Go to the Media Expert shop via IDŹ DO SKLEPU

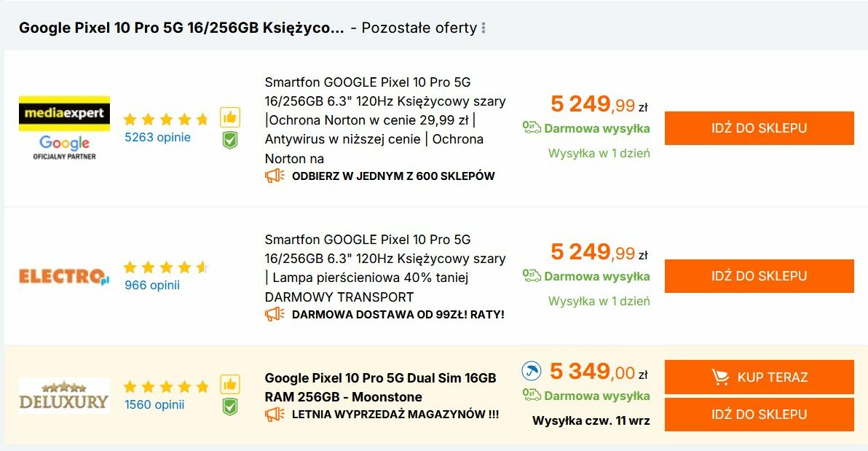[759, 128]
